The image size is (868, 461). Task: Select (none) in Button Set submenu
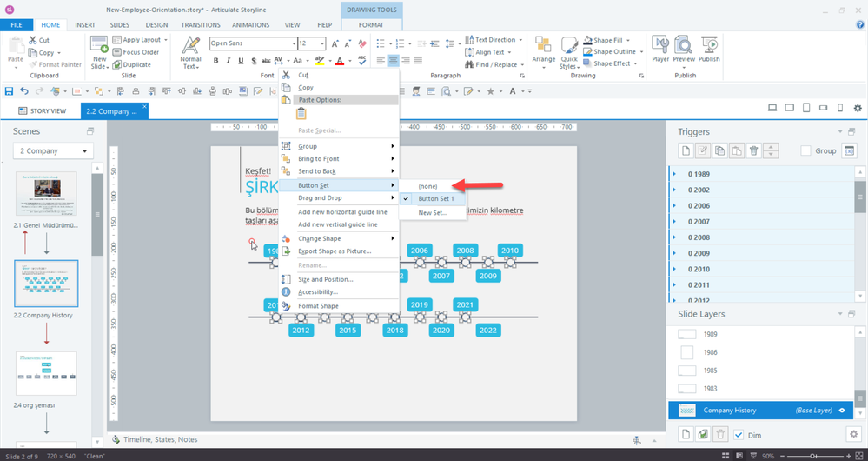(x=427, y=186)
